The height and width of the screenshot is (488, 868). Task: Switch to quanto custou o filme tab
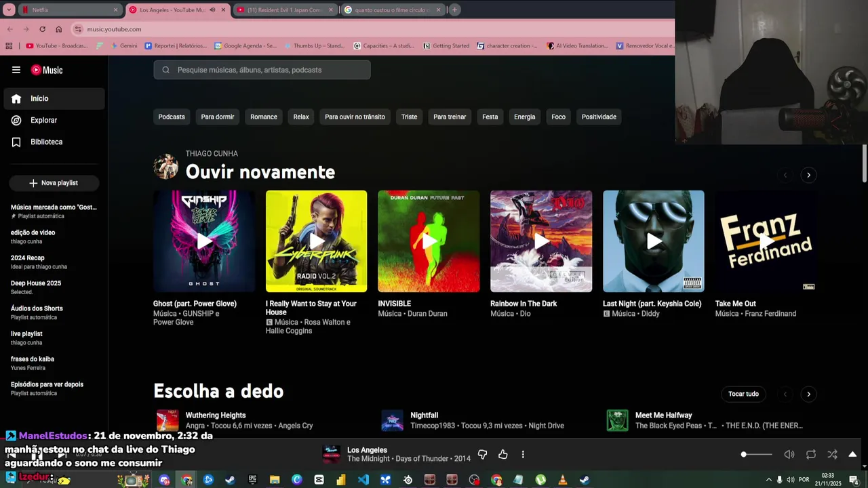tap(392, 10)
